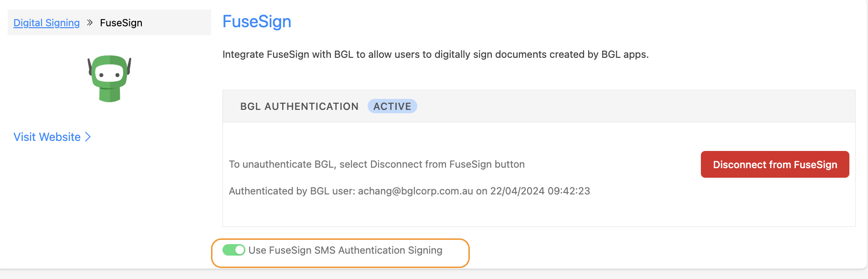The height and width of the screenshot is (279, 868).
Task: Click the FuseSign integration description text
Action: [x=435, y=54]
